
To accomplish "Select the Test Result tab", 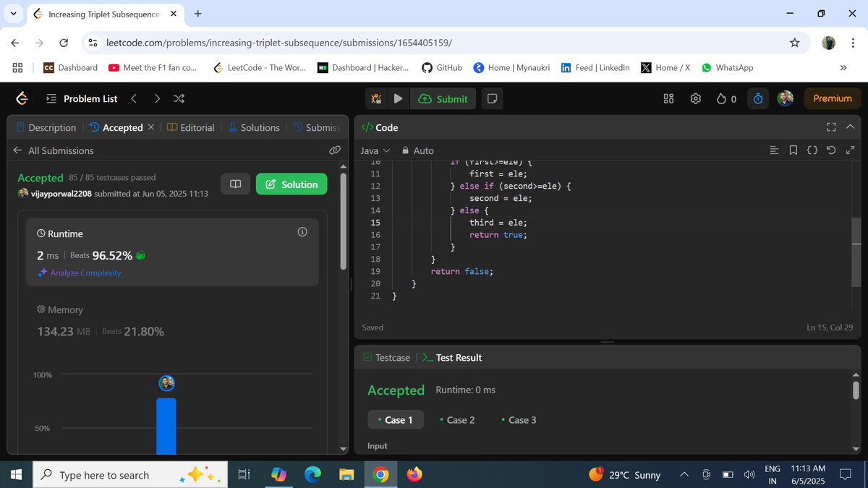I will coord(452,357).
